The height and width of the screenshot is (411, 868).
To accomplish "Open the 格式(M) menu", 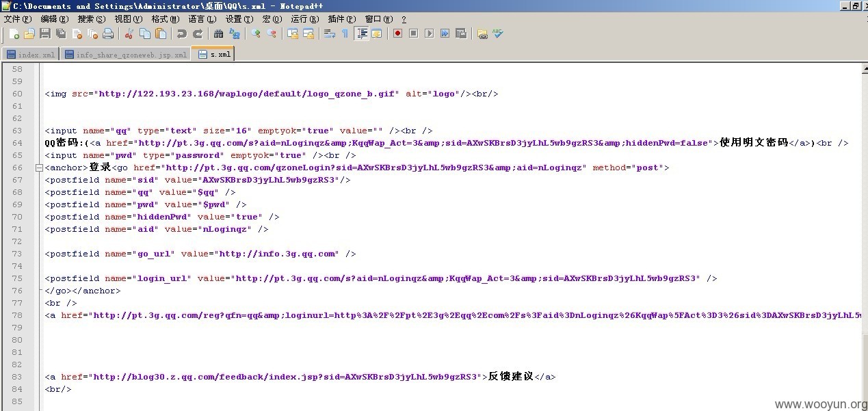I will 166,18.
